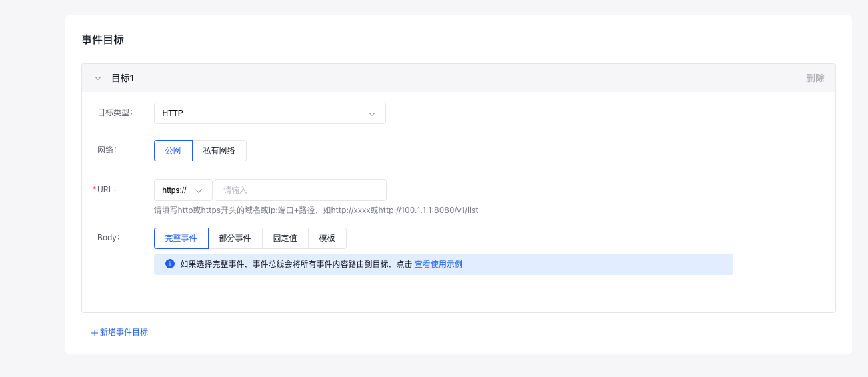The image size is (868, 377).
Task: Select the 私有网络 network option
Action: (219, 151)
